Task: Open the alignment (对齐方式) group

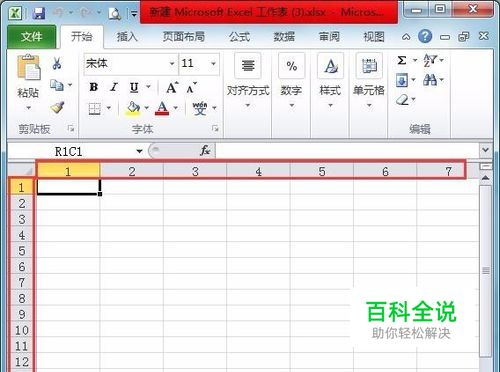Action: click(248, 80)
